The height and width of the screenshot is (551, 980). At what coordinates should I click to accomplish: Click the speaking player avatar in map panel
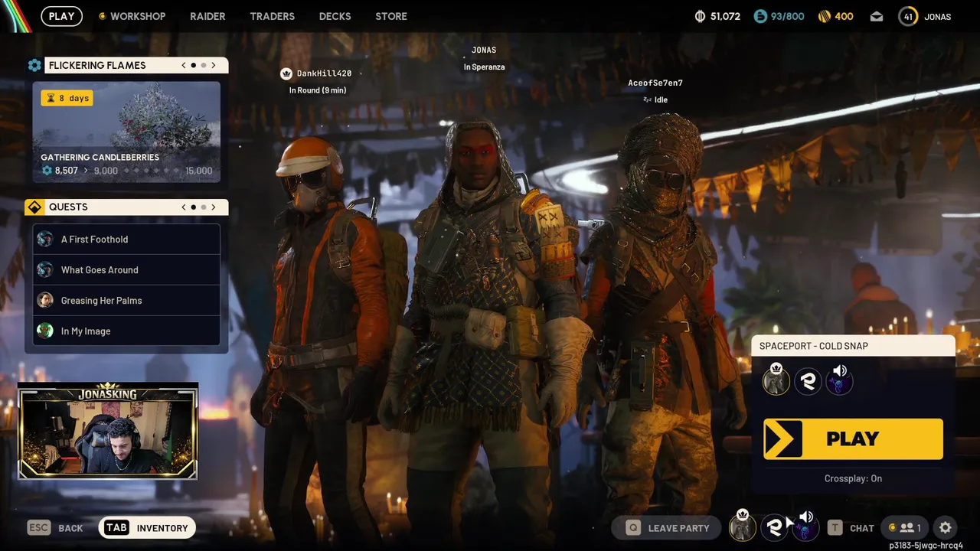tap(840, 380)
